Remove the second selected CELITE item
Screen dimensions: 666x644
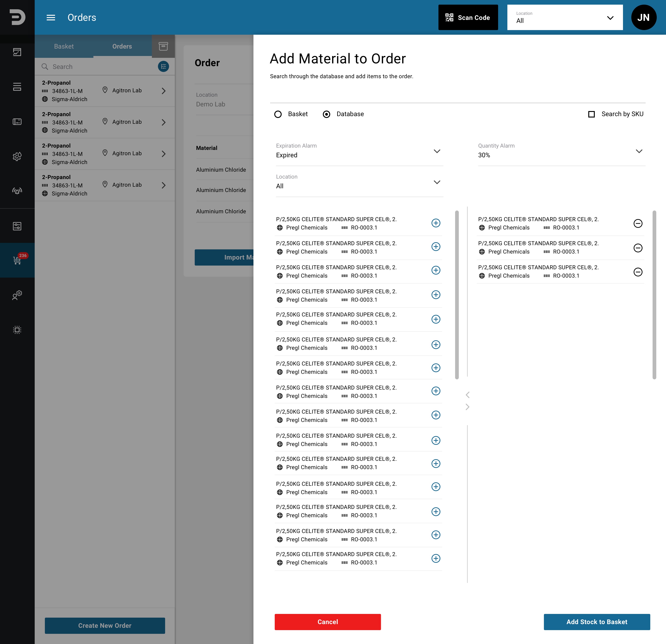pos(638,248)
